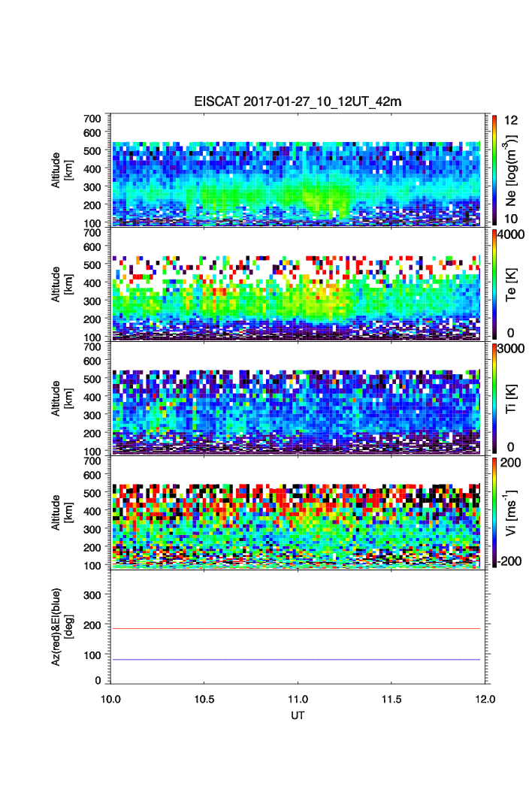Click the 11.5 tick on the UT axis
Screen dimensions: 532x798
pyautogui.click(x=391, y=699)
